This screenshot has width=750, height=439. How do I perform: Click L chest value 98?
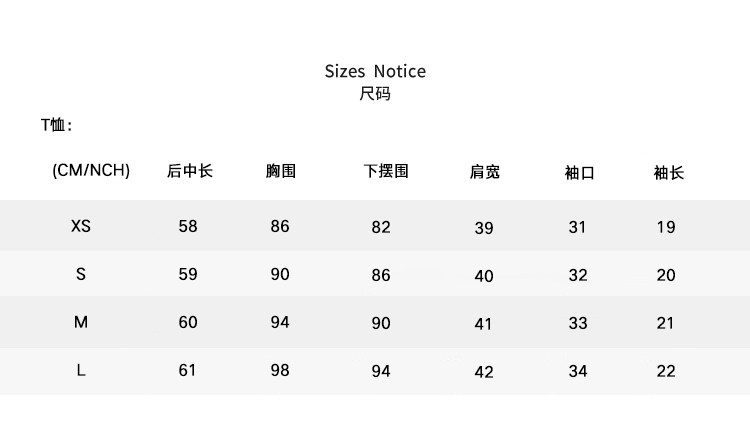point(280,370)
